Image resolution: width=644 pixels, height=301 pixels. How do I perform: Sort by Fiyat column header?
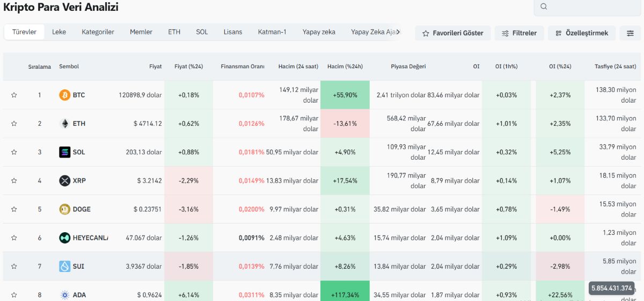pyautogui.click(x=155, y=67)
